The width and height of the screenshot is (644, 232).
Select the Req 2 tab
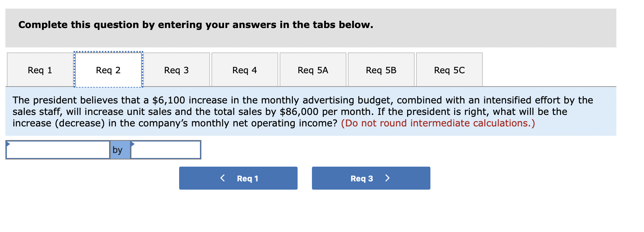108,70
